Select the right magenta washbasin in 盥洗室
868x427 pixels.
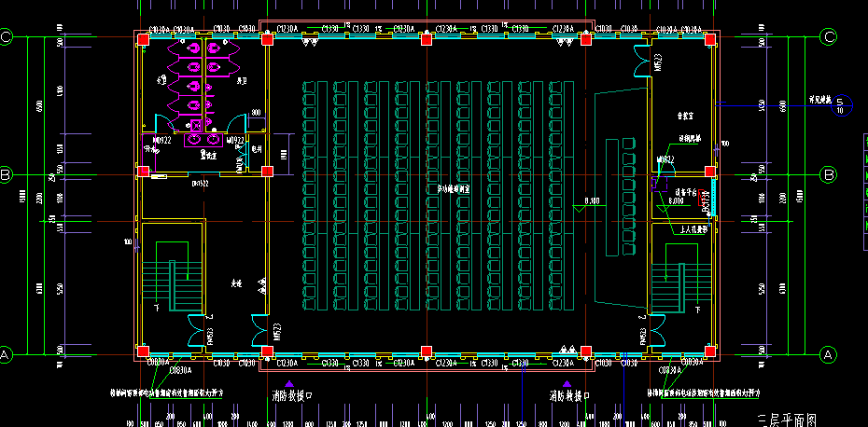[x=214, y=140]
